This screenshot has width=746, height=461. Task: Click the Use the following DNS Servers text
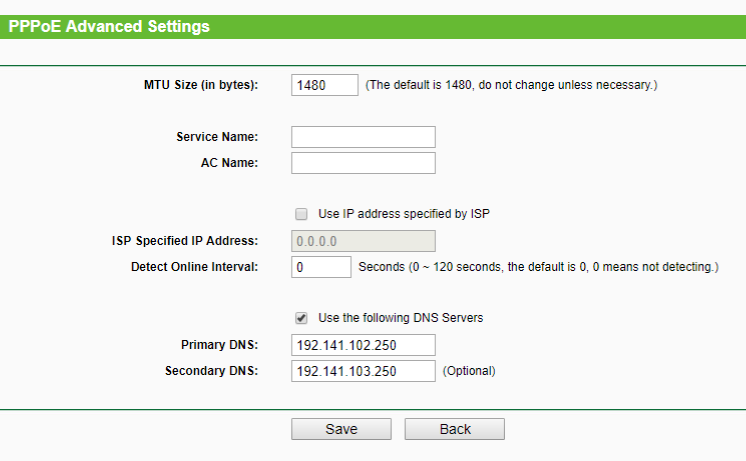pos(401,318)
